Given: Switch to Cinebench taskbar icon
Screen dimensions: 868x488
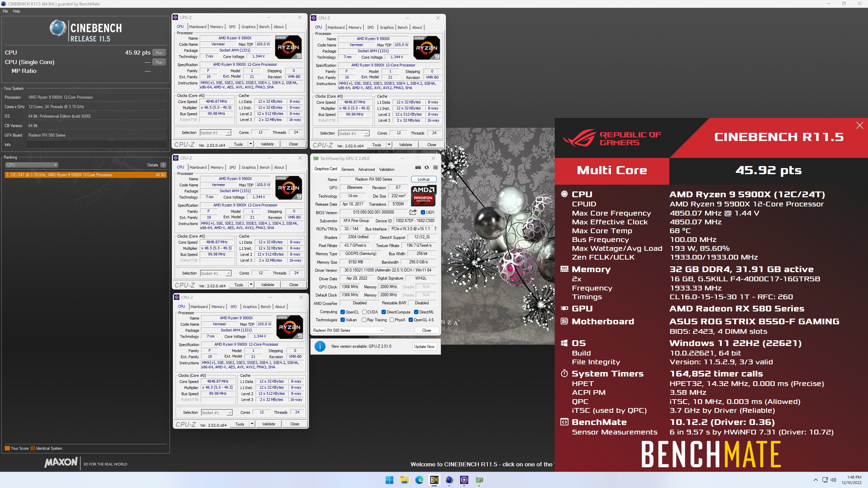Looking at the screenshot, I should coord(449,480).
